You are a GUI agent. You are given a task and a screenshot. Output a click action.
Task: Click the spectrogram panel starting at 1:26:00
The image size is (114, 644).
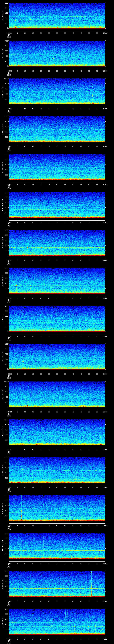click(57, 470)
